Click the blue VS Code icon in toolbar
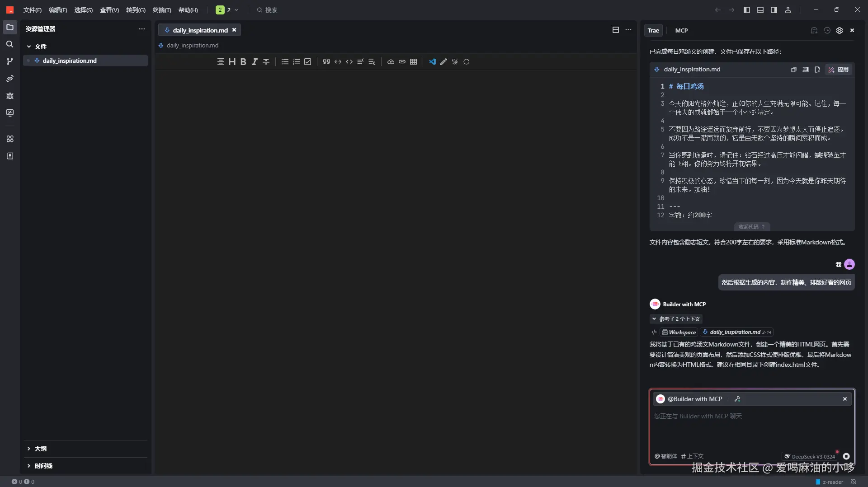 tap(432, 62)
